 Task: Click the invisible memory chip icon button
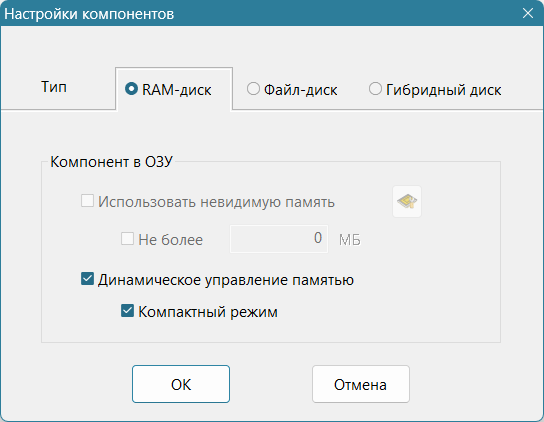point(407,202)
